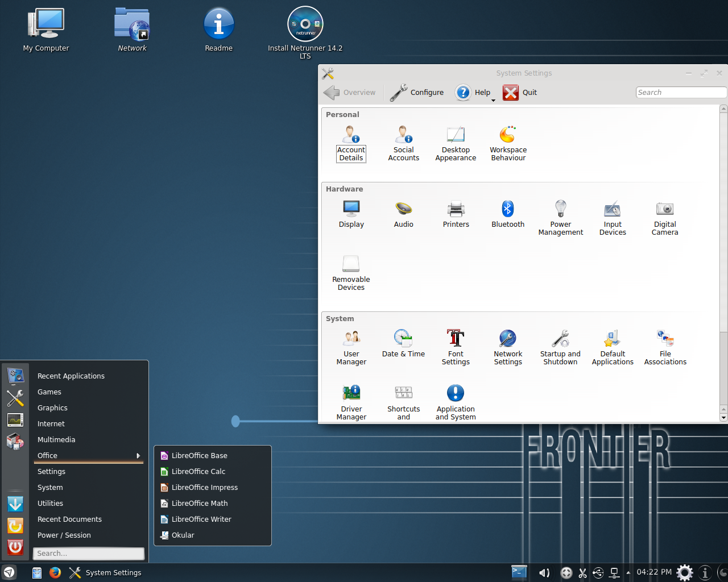Open Recent Documents menu entry

click(88, 519)
